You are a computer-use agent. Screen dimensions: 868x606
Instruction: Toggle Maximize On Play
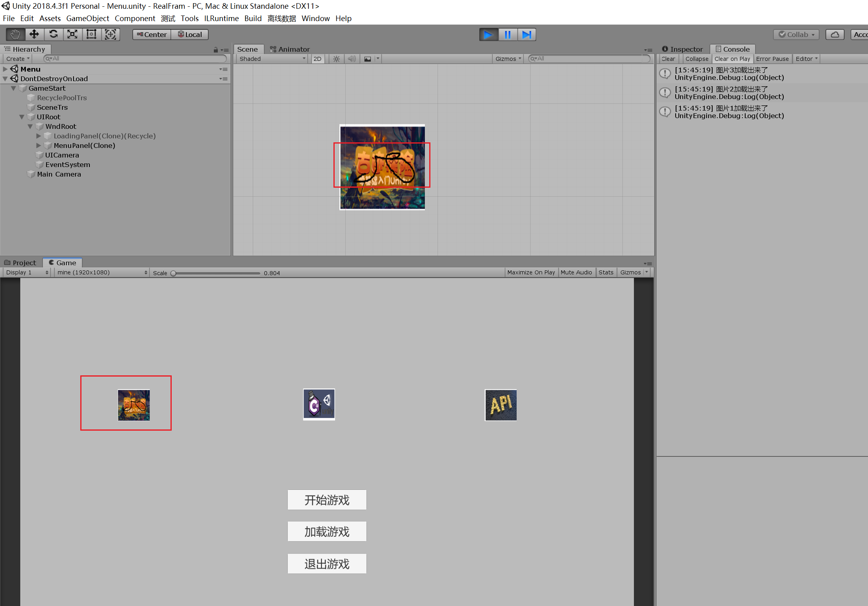(x=531, y=272)
